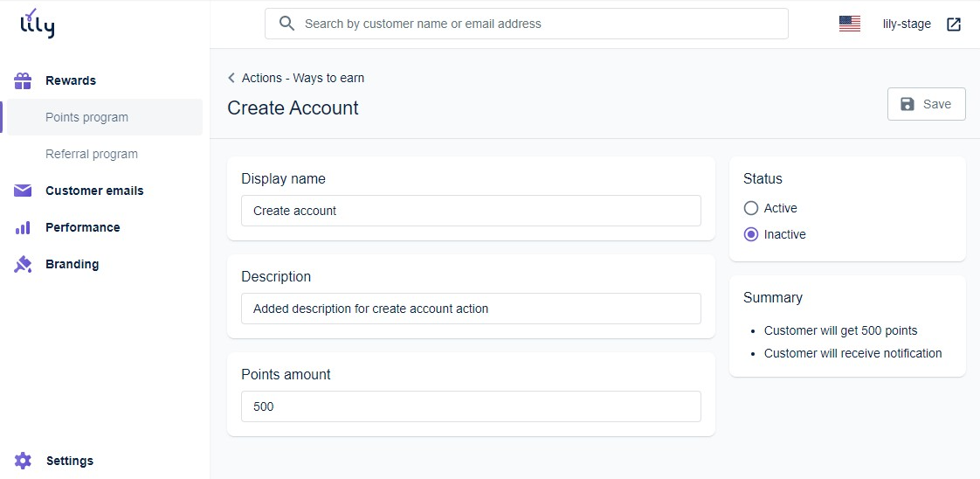Click the Rewards gift icon

click(24, 80)
